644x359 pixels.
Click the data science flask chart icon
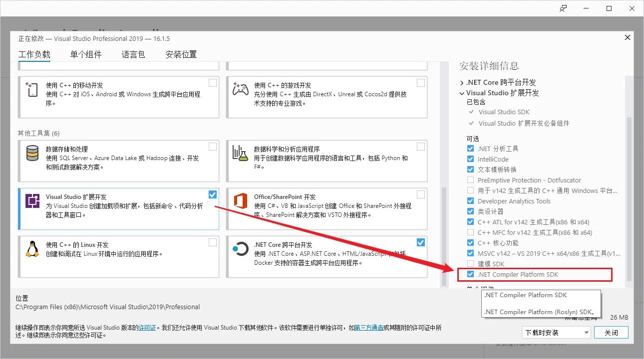click(241, 154)
